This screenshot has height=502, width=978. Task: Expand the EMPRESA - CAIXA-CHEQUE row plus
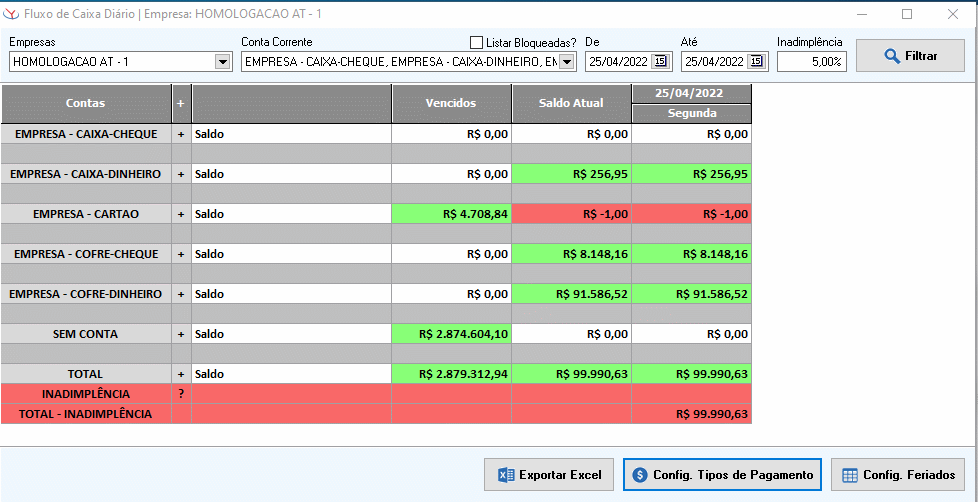[x=182, y=134]
